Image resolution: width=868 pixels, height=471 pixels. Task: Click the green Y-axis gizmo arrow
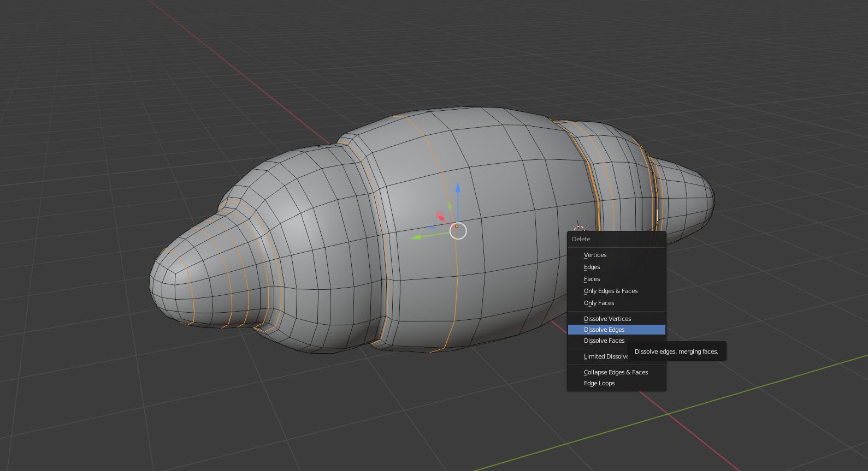tap(417, 237)
